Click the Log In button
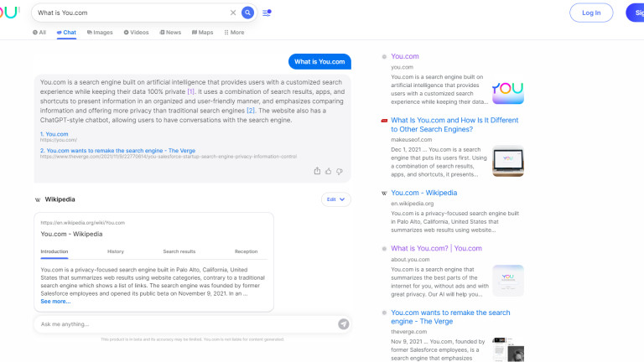 point(591,13)
